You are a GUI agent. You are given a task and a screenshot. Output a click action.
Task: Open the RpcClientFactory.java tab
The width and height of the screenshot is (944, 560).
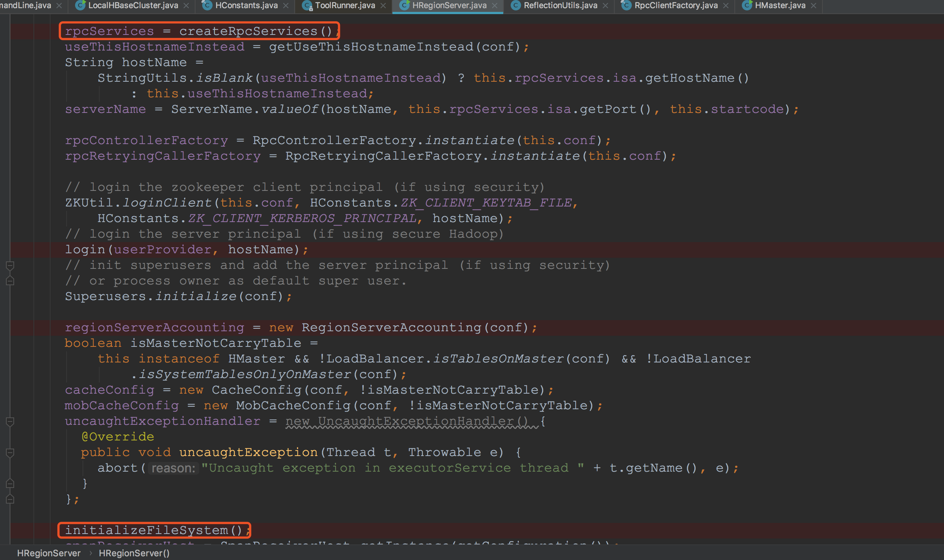coord(676,5)
